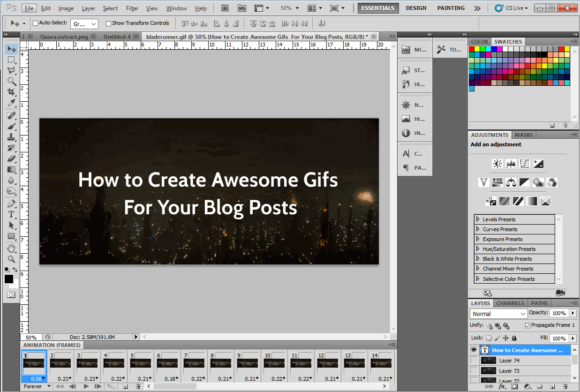Switch to the DESIGN workspace
This screenshot has width=580, height=392.
[x=416, y=8]
